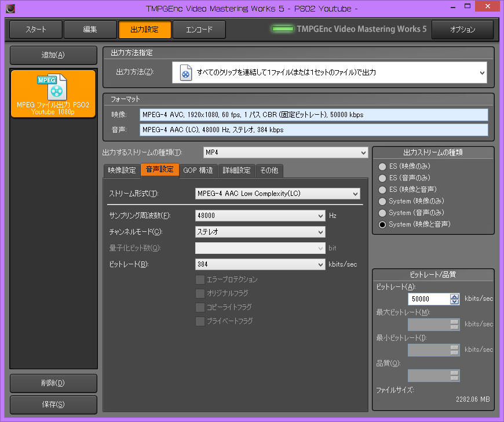Open the チャンネルモード ステレオ dropdown
This screenshot has width=504, height=422.
tap(260, 232)
